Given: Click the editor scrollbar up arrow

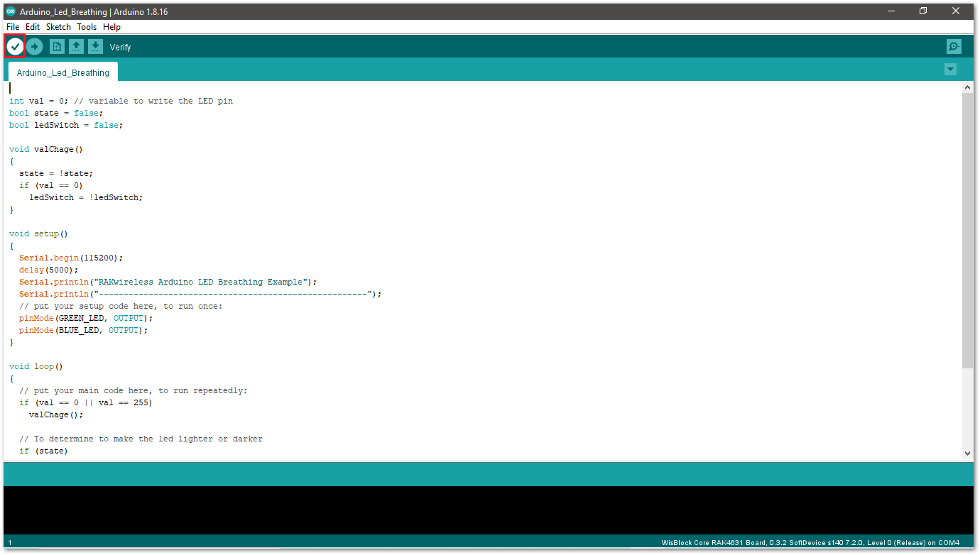Looking at the screenshot, I should pos(967,87).
